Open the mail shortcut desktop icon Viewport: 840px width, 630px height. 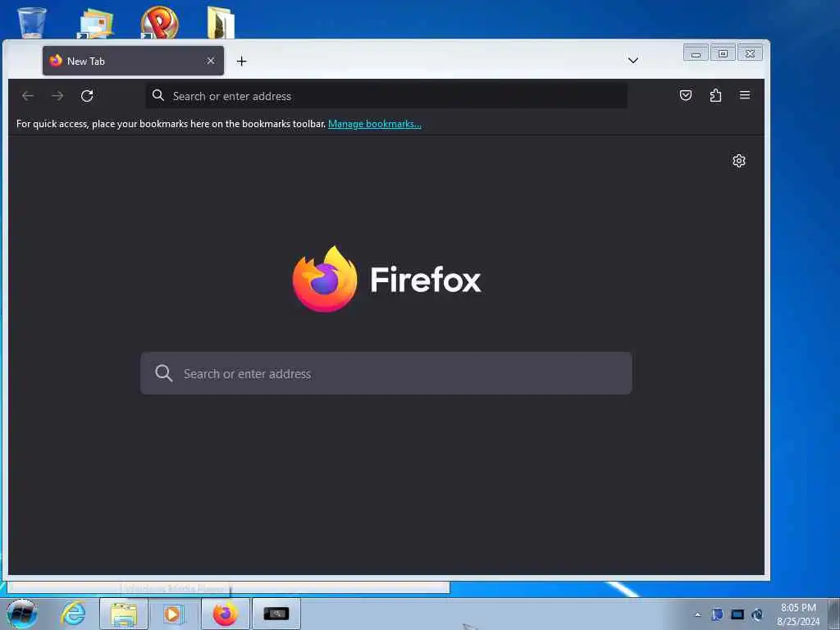(x=95, y=23)
